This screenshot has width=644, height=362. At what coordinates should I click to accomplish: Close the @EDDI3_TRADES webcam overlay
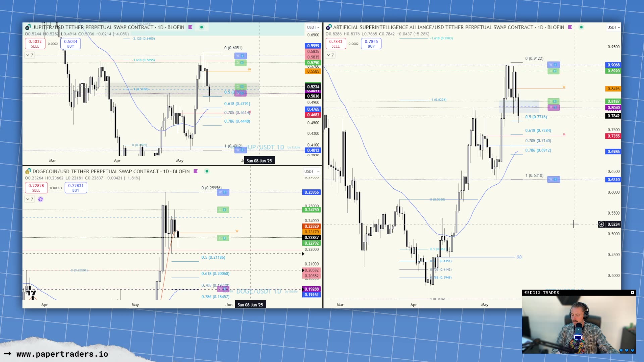click(x=632, y=292)
